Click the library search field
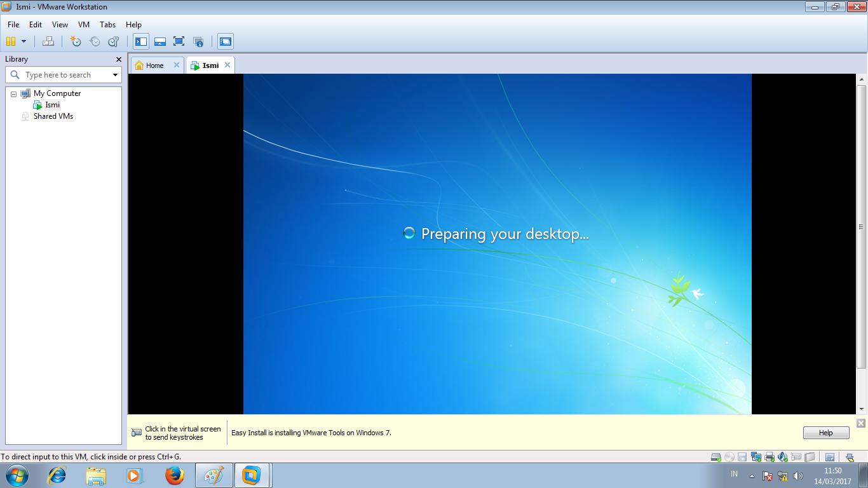 click(x=63, y=75)
